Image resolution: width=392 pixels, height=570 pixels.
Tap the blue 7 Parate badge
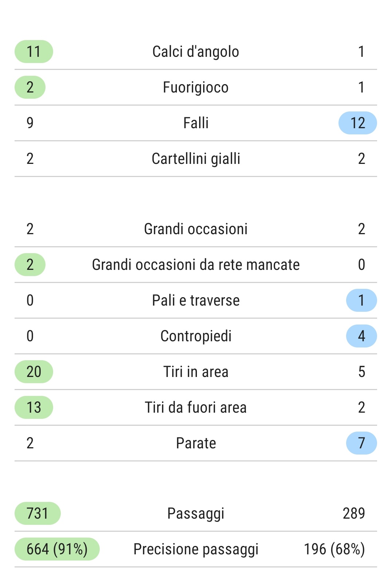(361, 443)
